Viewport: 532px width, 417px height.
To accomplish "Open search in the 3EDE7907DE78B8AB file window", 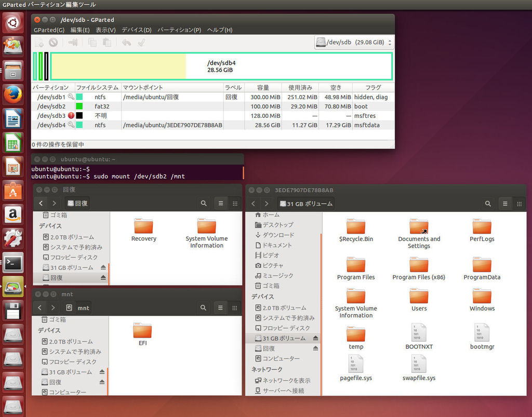I will 488,204.
